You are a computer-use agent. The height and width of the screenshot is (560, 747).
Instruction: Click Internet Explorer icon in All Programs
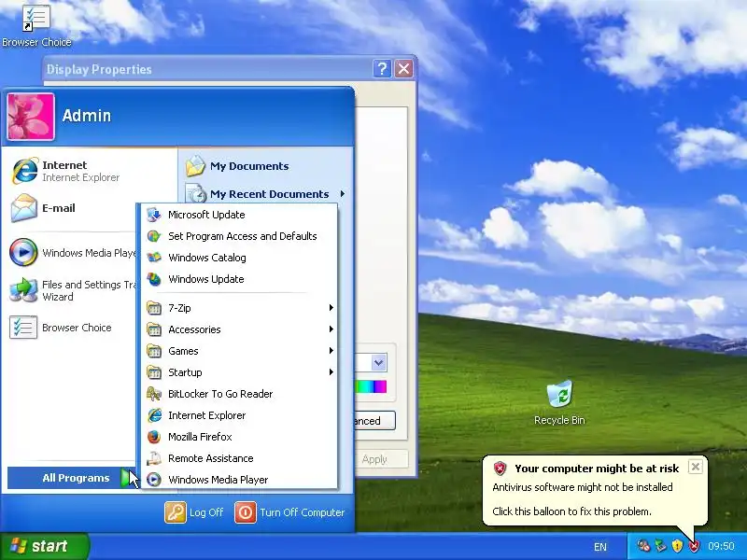154,415
